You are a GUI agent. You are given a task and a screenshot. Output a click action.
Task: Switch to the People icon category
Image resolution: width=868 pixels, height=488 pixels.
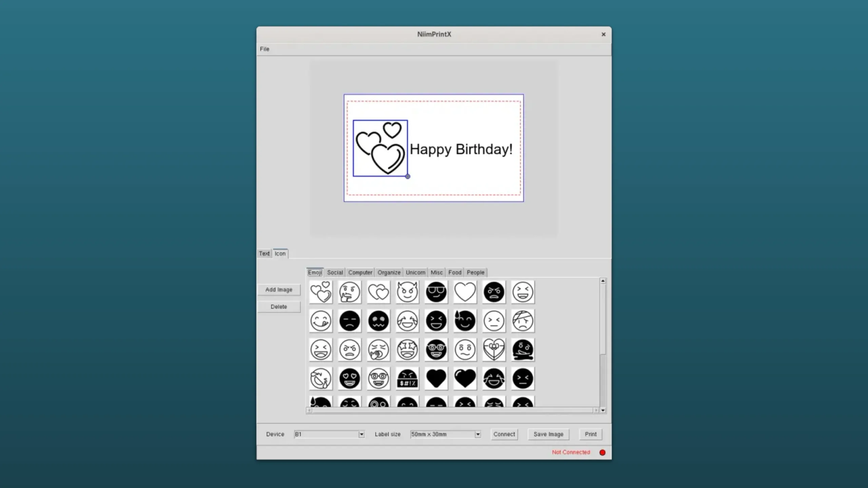point(475,272)
